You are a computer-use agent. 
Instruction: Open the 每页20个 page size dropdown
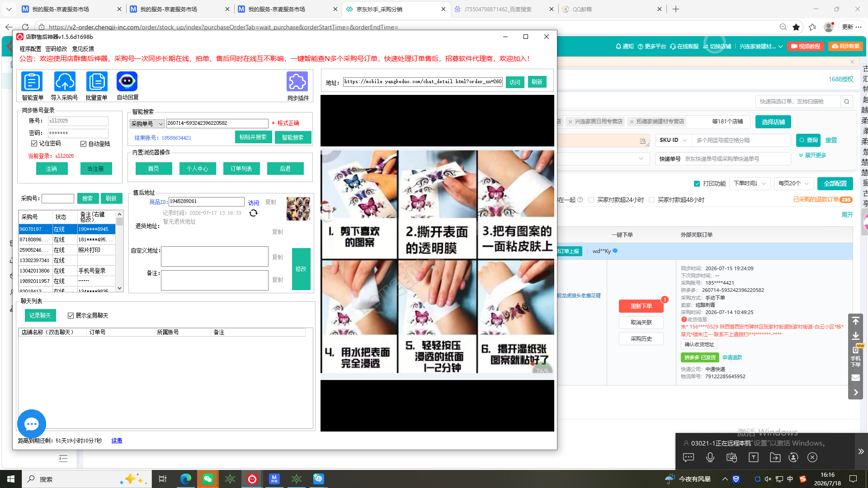[794, 183]
